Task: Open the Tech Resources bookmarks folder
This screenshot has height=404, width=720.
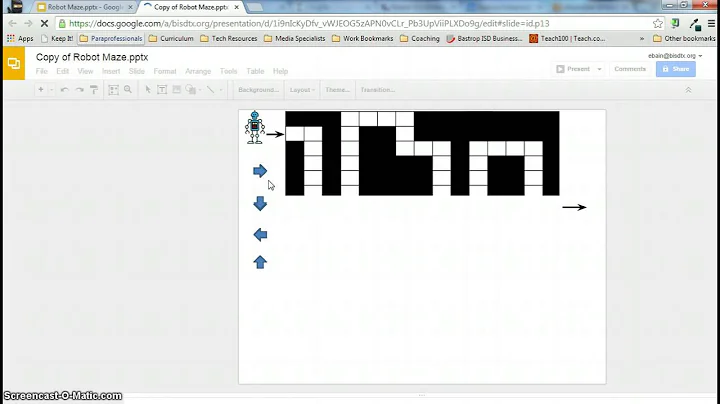Action: point(229,39)
